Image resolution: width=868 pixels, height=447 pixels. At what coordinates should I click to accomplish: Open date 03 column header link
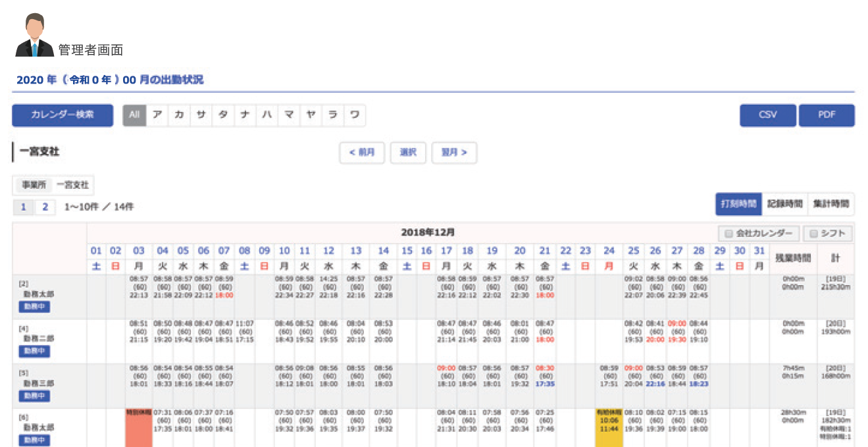tap(139, 251)
